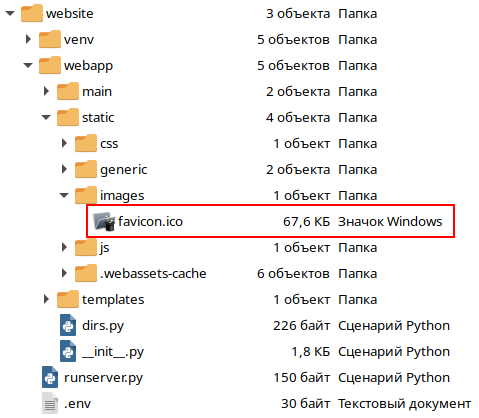Collapse the static folder

pos(46,117)
